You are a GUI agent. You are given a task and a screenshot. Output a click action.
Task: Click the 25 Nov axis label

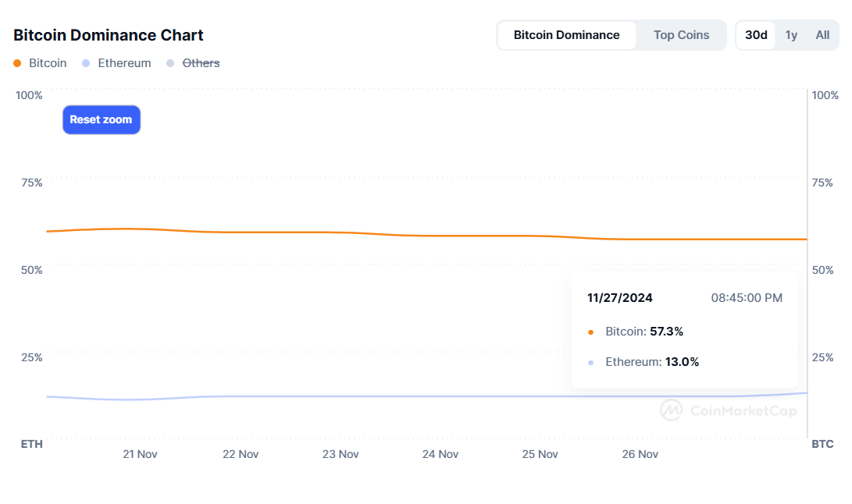(x=540, y=454)
